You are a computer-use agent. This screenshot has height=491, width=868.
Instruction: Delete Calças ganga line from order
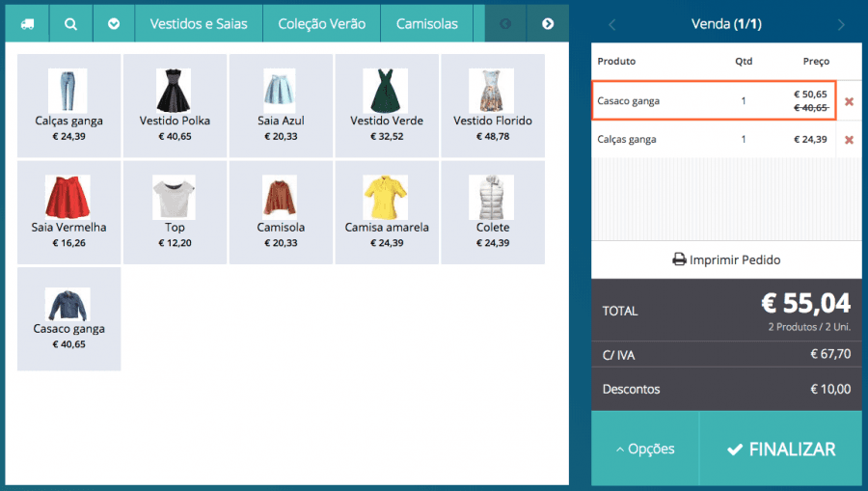point(849,140)
